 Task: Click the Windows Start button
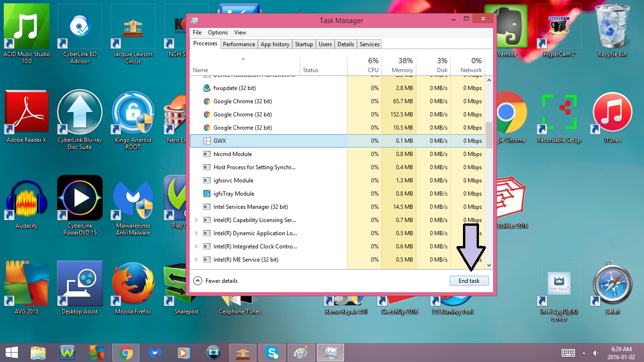pos(11,352)
